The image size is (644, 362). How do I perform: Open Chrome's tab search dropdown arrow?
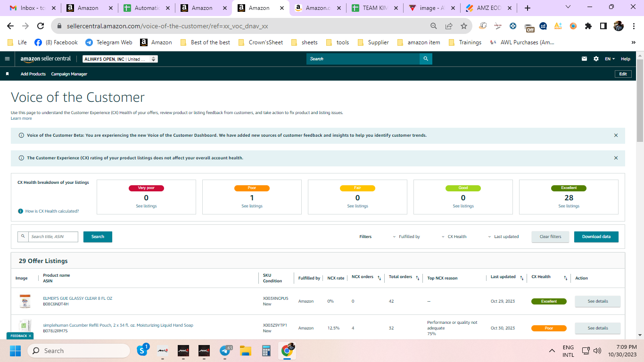[568, 7]
